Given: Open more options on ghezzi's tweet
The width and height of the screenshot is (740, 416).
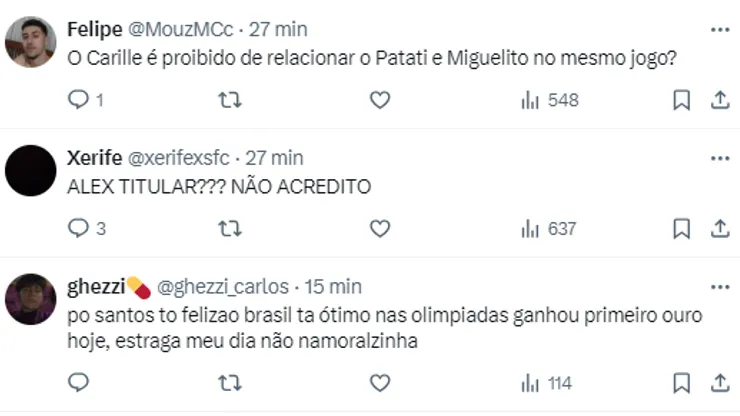Looking at the screenshot, I should point(719,286).
